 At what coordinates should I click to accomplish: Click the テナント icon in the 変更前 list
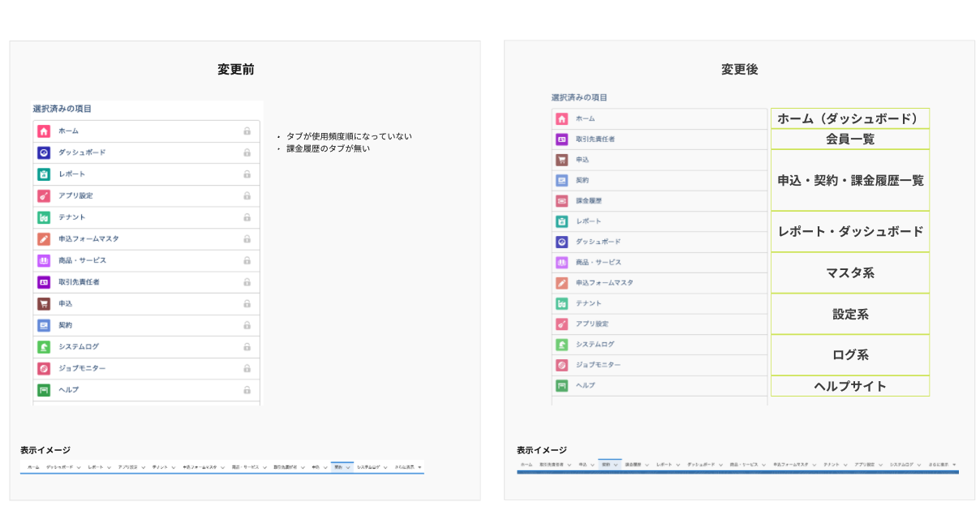click(44, 217)
